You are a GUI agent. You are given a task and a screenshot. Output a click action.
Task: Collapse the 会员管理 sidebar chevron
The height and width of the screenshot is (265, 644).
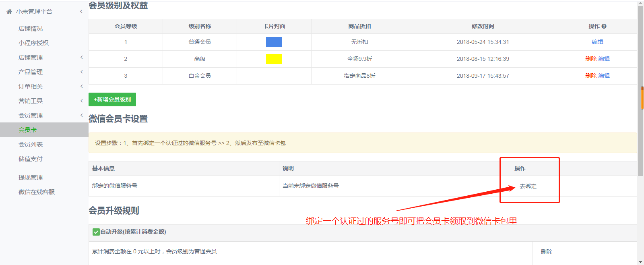click(81, 116)
